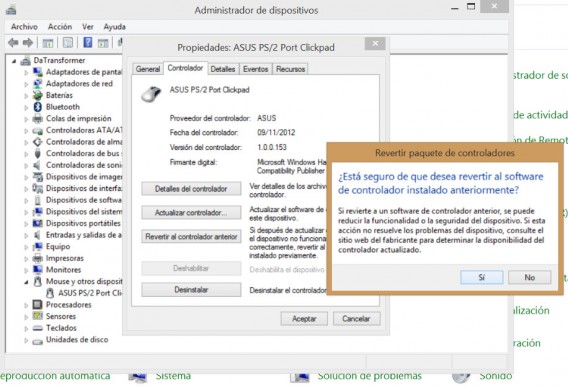Click the Controladoras ATA/ATAPI icon
Screen dimensions: 568x388
coord(38,130)
